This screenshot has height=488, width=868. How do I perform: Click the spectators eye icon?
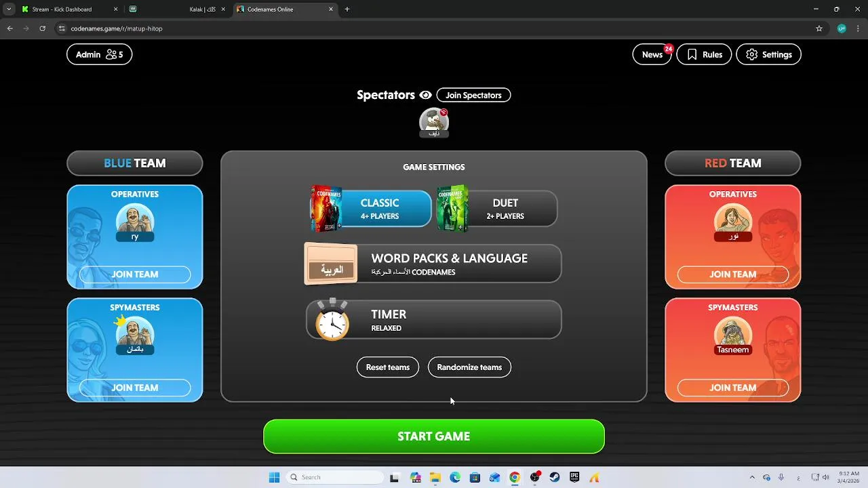coord(425,95)
